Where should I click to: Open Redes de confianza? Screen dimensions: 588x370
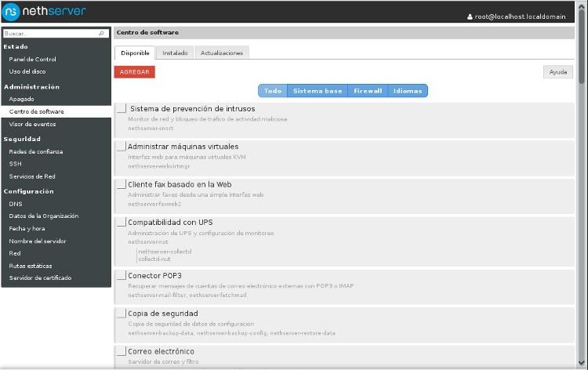(36, 151)
